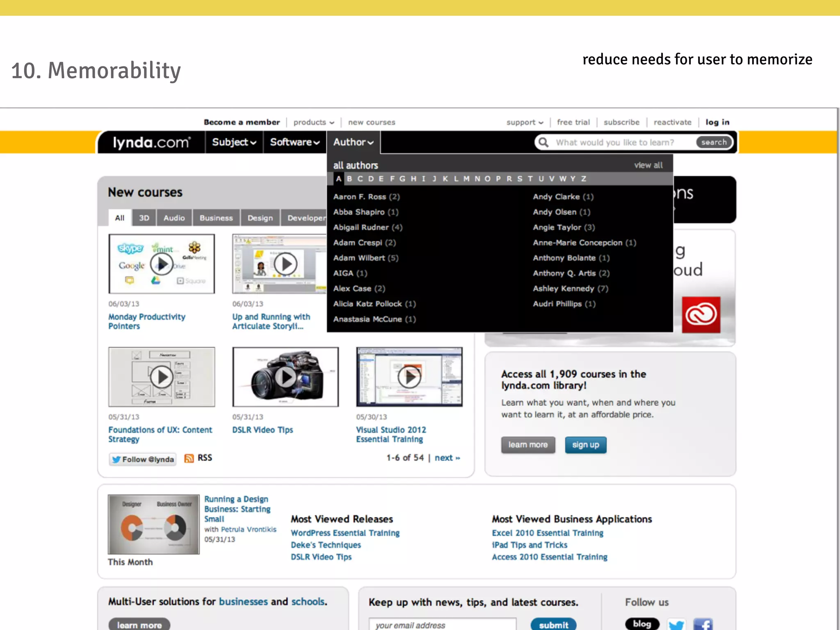Go to next page of new courses
Screen dimensions: 840x630
[x=447, y=458]
